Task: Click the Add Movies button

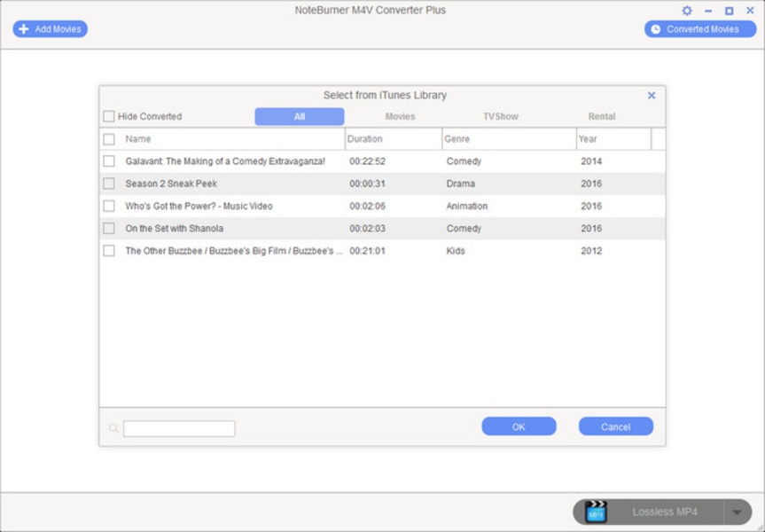Action: pos(51,28)
